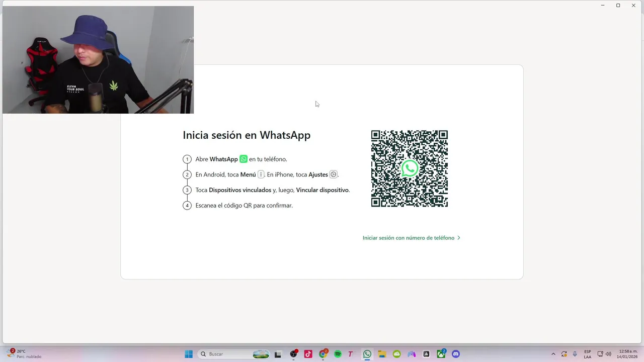
Task: Open 'Iniciar sesión con número de teléfono' link
Action: pos(411,238)
